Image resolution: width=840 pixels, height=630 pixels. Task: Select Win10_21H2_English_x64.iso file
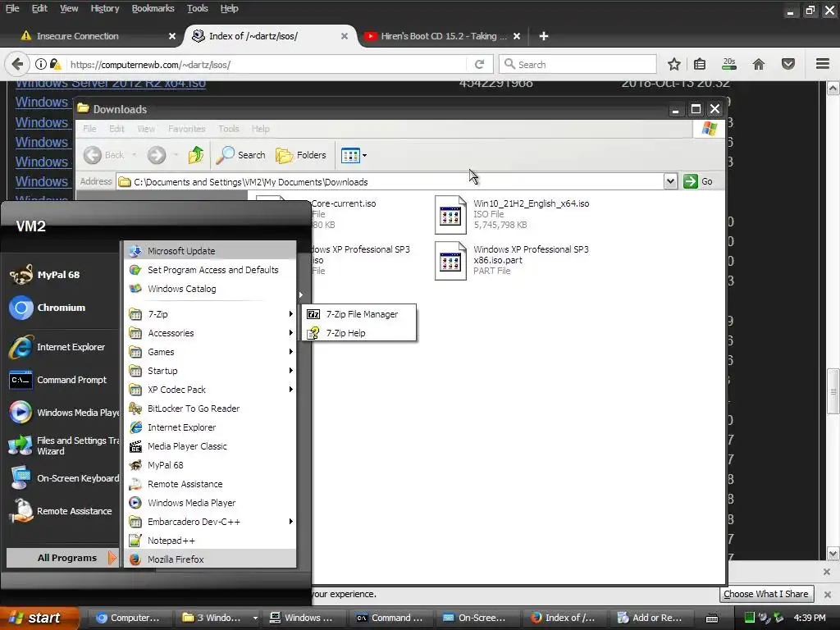click(x=512, y=214)
